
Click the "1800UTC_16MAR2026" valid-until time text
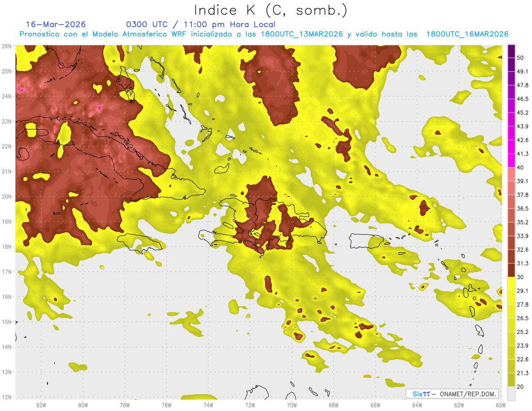[x=467, y=34]
